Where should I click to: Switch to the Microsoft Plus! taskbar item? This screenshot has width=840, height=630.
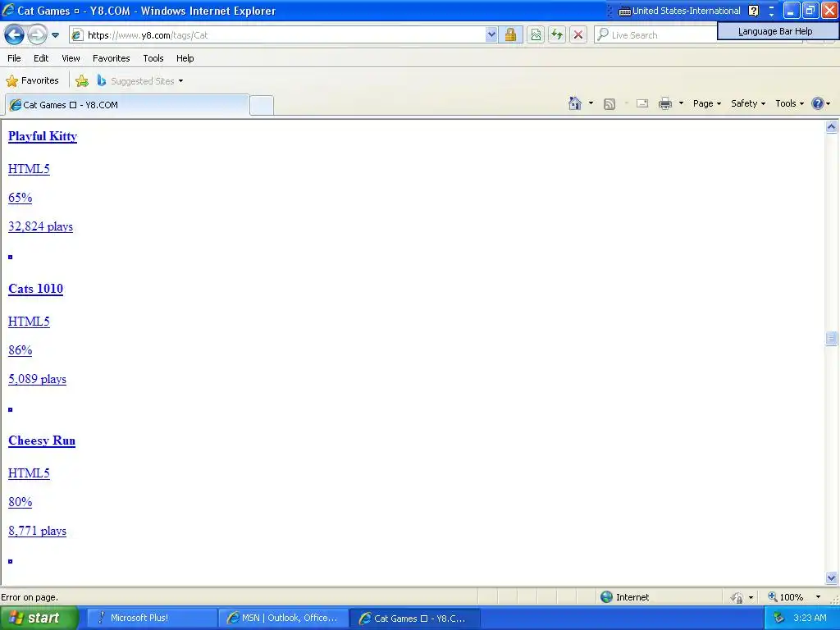pyautogui.click(x=151, y=618)
